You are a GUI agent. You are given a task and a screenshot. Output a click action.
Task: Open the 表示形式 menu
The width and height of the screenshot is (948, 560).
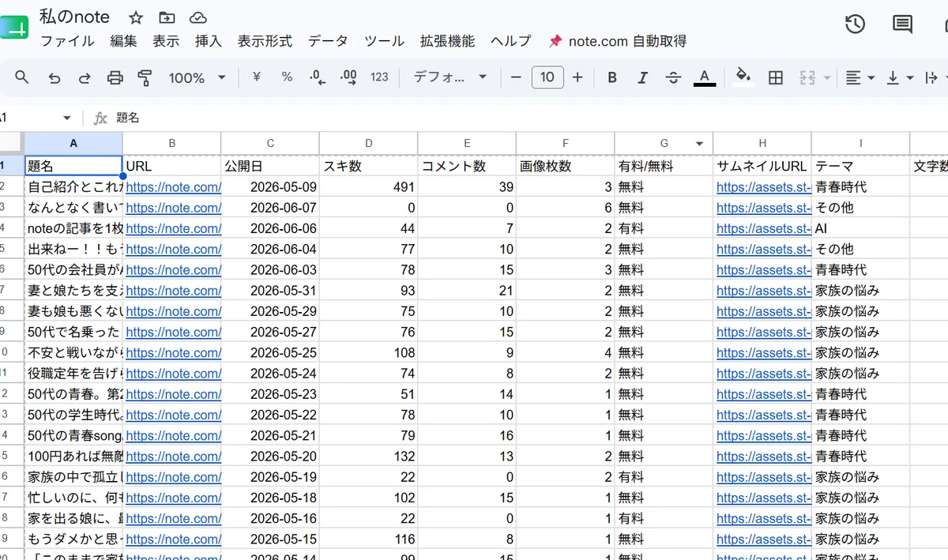[x=265, y=41]
